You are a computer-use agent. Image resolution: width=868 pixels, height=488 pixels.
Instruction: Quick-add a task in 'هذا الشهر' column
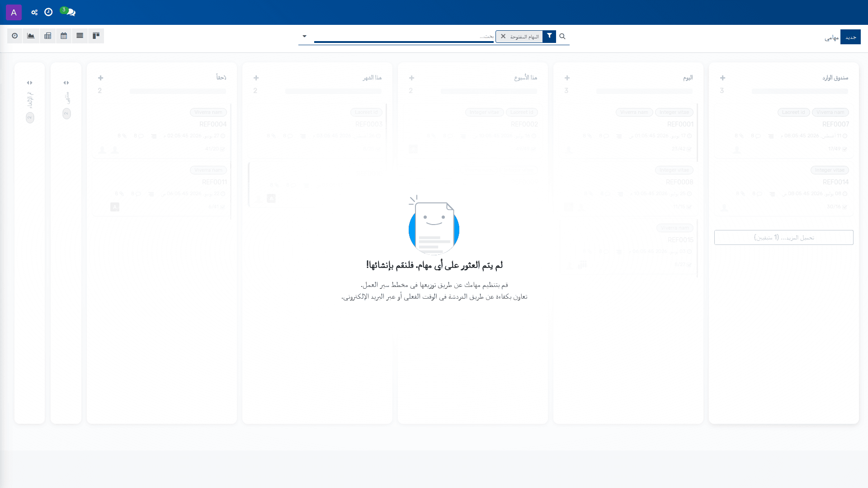point(256,78)
